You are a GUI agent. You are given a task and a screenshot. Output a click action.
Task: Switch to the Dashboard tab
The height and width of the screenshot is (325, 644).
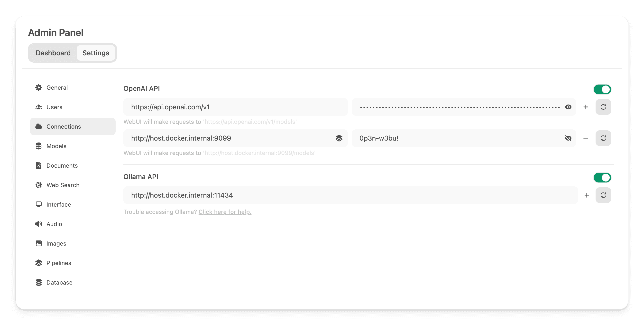53,53
